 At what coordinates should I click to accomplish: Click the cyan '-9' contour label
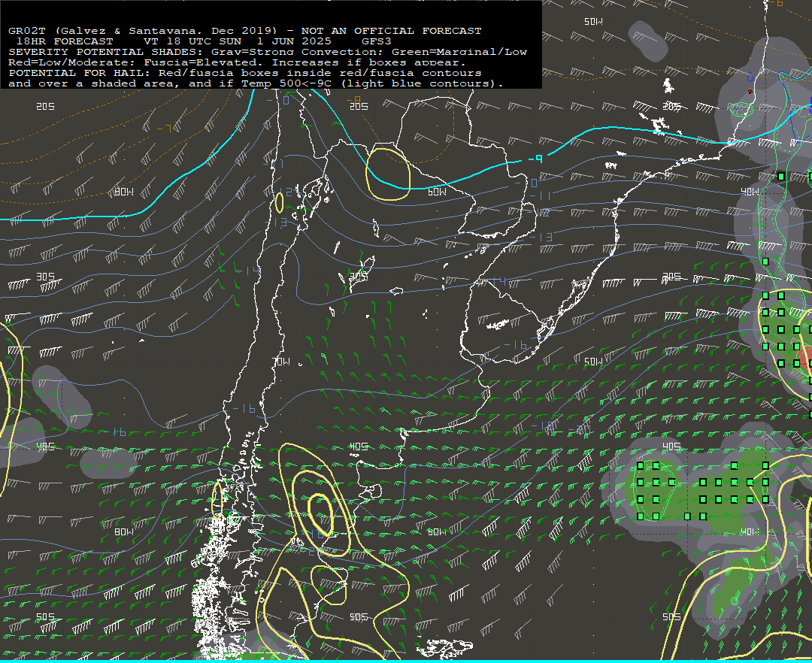tap(535, 159)
